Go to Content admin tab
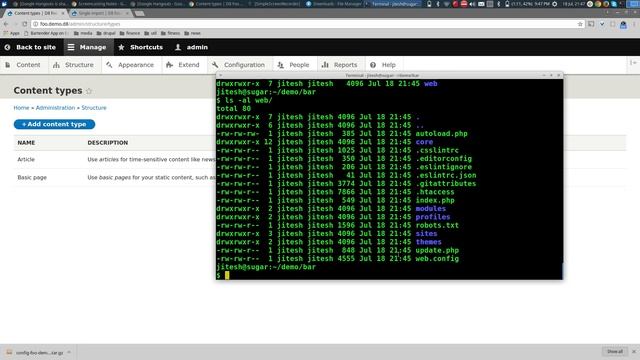This screenshot has width=640, height=360. point(23,65)
